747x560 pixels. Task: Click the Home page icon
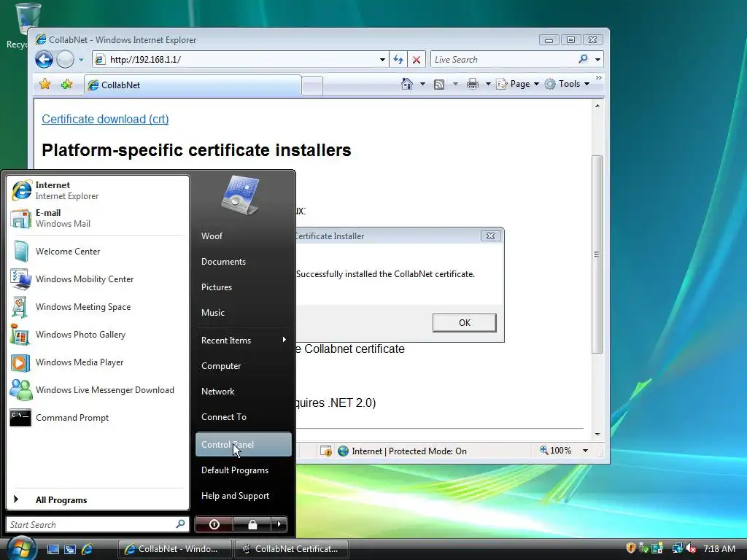click(x=407, y=84)
